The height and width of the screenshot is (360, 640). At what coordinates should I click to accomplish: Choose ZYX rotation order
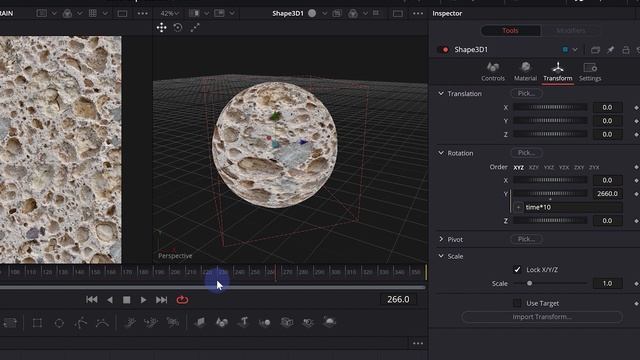594,167
